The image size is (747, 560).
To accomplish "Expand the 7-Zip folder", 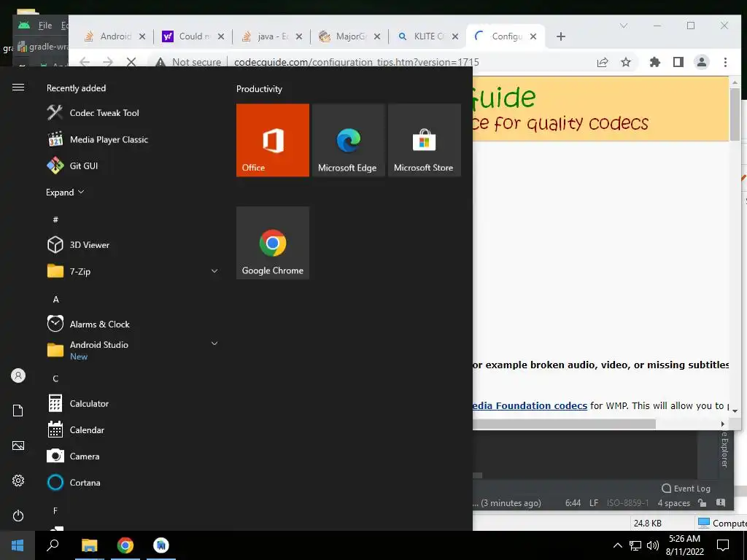I will coord(214,271).
